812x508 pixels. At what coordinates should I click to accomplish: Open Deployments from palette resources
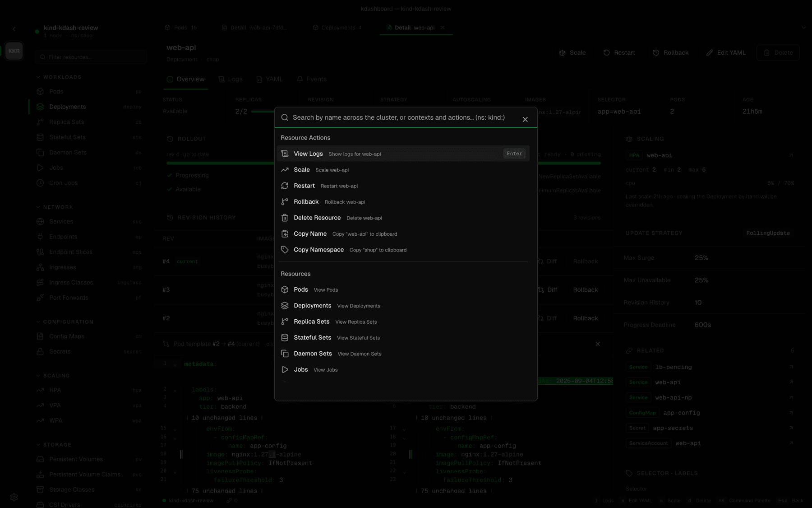coord(403,306)
